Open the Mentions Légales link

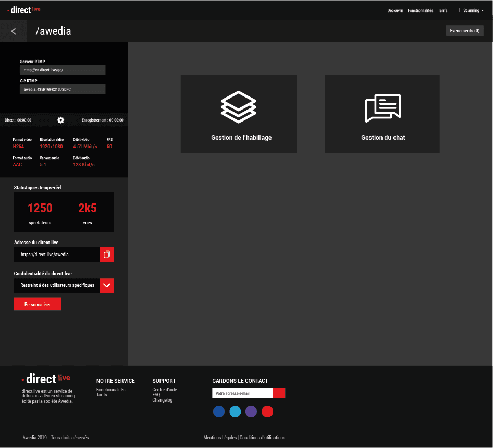(x=219, y=438)
